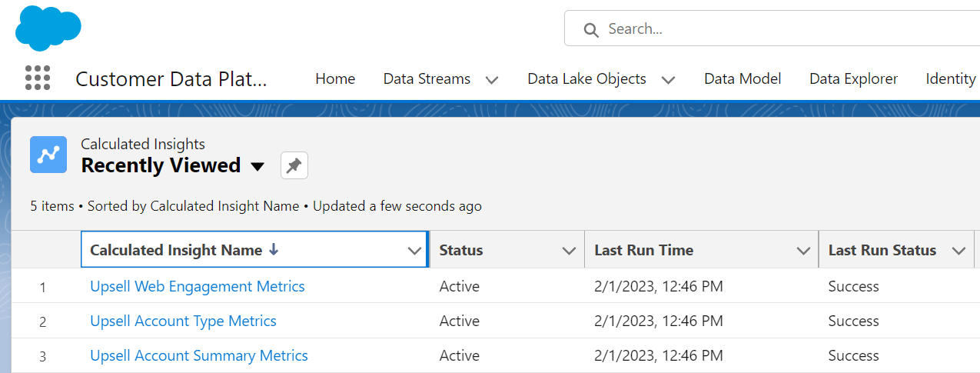Image resolution: width=980 pixels, height=373 pixels.
Task: Pin the Recently Viewed list view
Action: (x=294, y=165)
